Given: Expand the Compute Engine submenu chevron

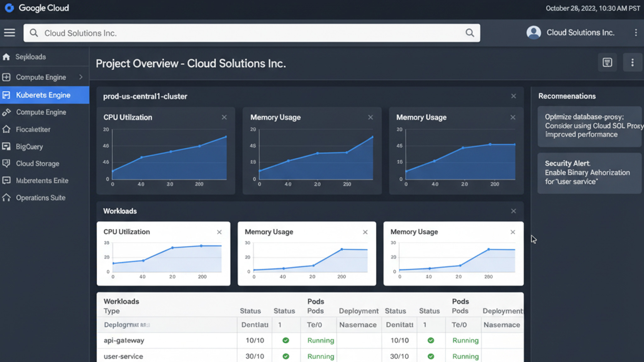Looking at the screenshot, I should 81,77.
